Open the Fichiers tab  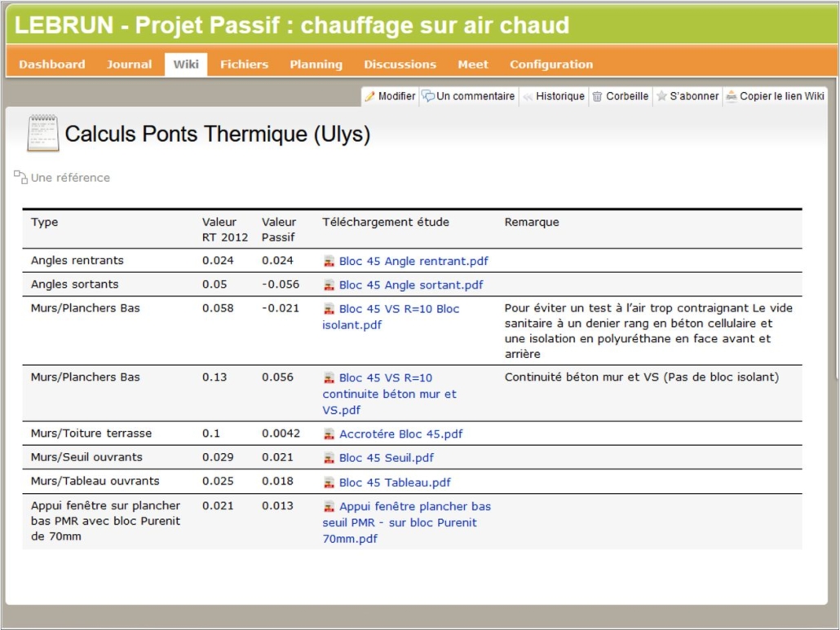pos(245,64)
